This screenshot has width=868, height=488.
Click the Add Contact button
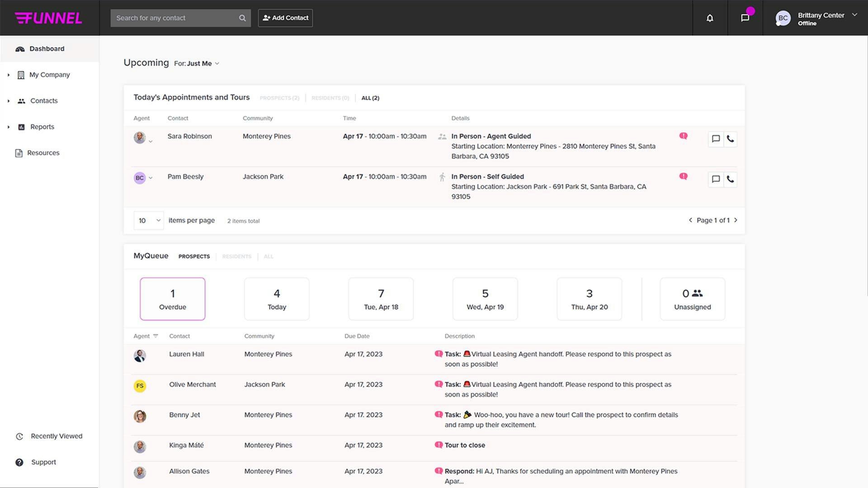tap(285, 18)
